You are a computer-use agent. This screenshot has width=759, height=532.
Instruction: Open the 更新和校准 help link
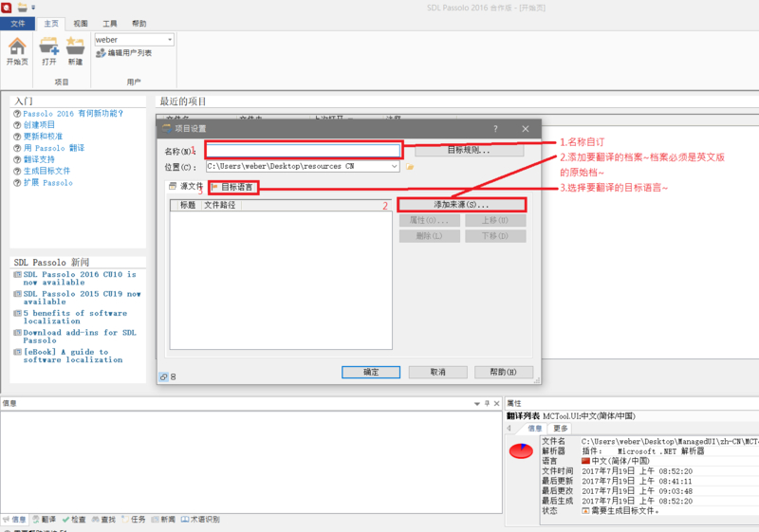(x=43, y=137)
